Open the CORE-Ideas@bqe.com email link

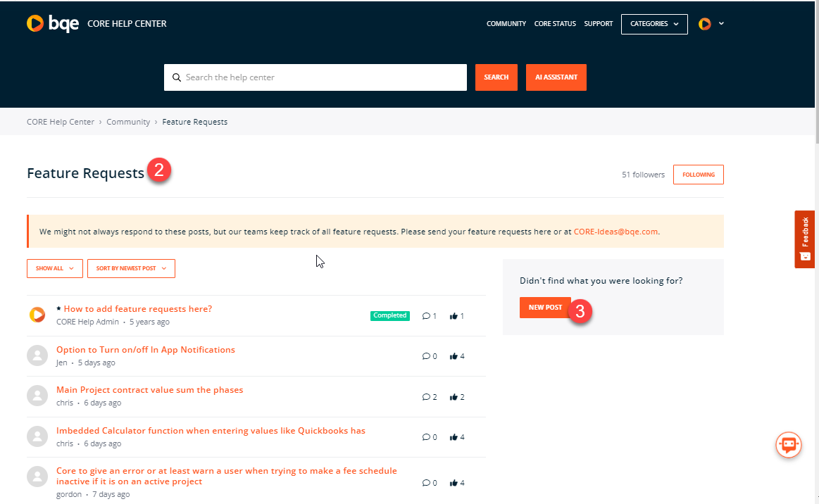(615, 232)
